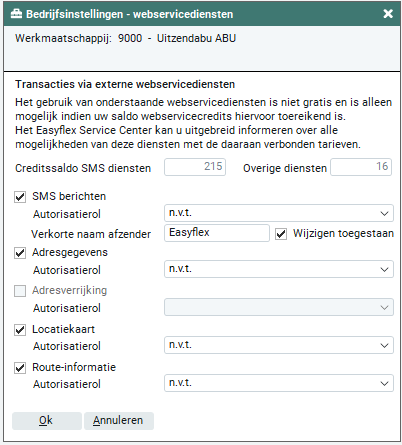The height and width of the screenshot is (445, 402).
Task: Disable the Locatiekaart checkbox
Action: (20, 330)
